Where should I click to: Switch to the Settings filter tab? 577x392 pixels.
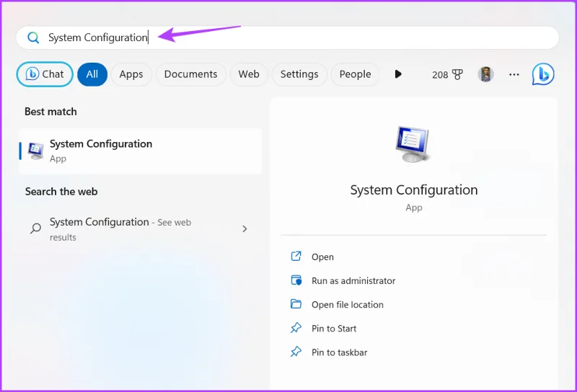pos(299,74)
